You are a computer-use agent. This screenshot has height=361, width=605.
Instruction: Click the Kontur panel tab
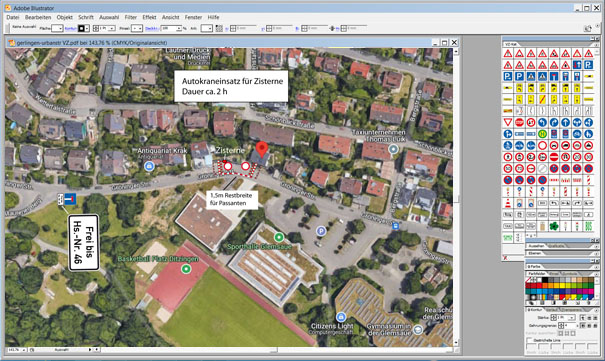(x=536, y=310)
